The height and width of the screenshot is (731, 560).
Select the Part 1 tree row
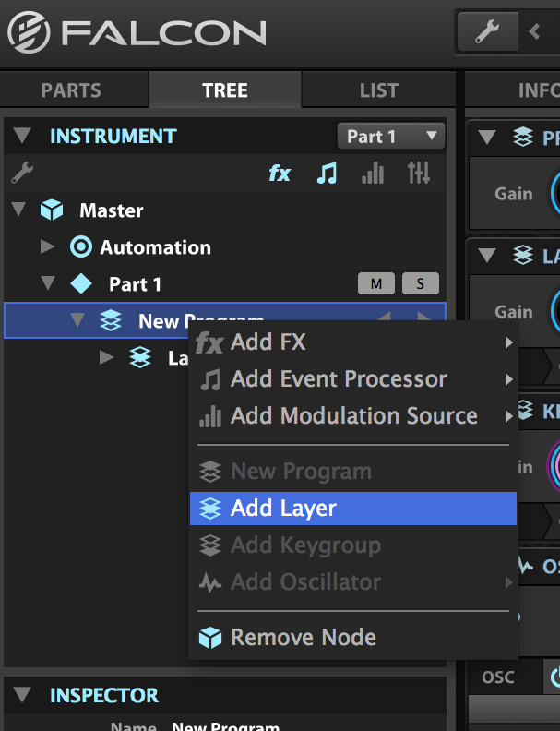click(224, 283)
